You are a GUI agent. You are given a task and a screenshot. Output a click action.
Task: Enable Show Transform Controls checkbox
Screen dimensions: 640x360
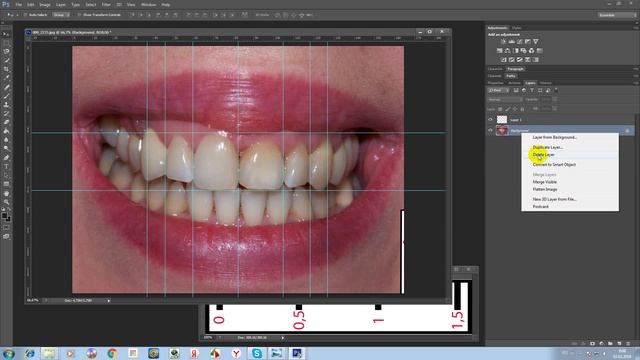click(x=79, y=15)
